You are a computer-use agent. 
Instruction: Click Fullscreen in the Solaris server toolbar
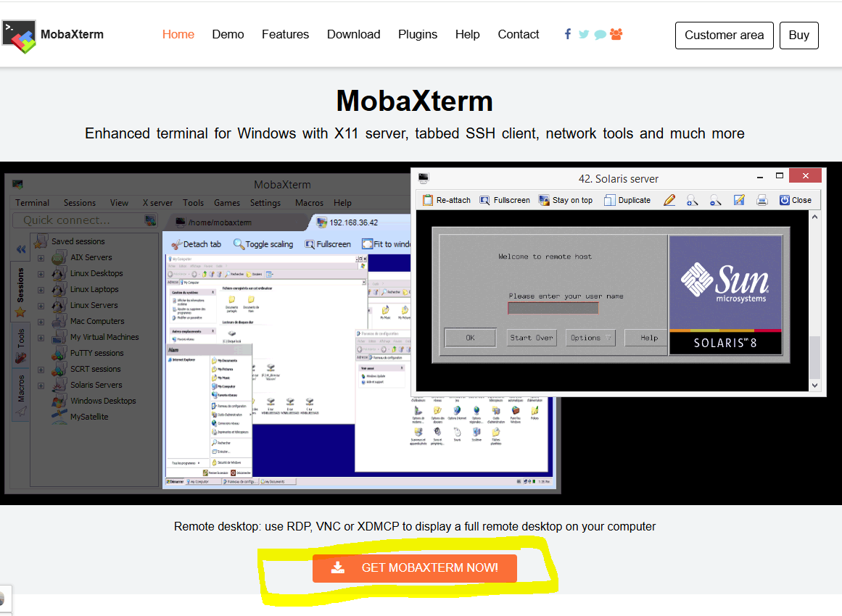(505, 200)
